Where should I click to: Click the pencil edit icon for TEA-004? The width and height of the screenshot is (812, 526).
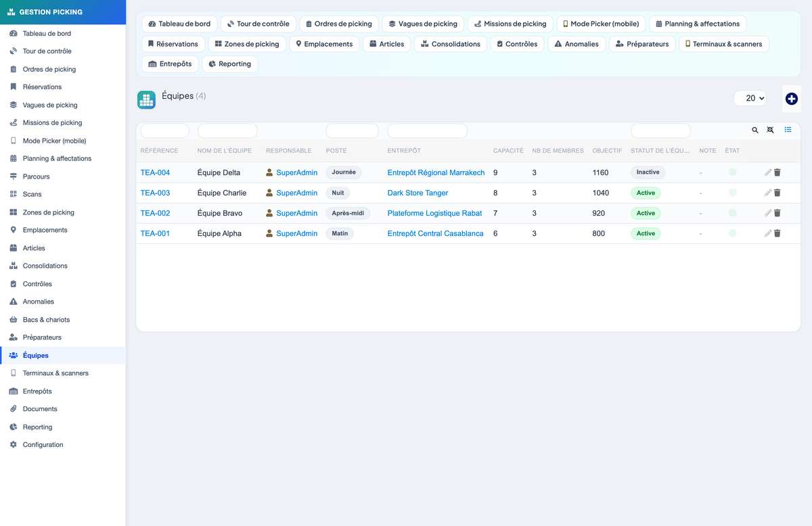tap(767, 172)
